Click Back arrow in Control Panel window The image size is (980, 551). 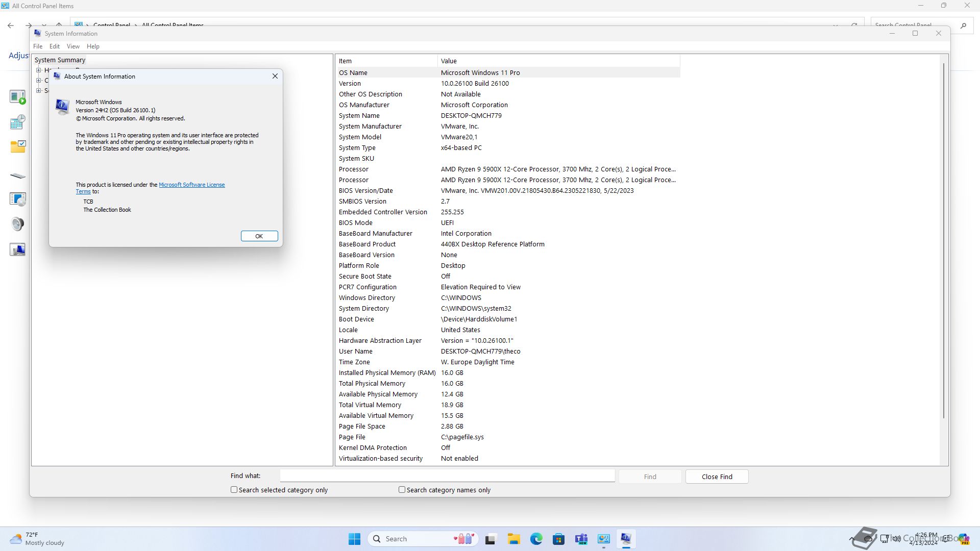click(11, 25)
